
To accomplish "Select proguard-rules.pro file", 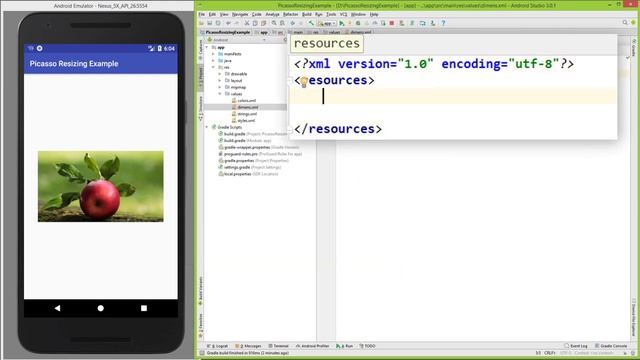I will [260, 154].
